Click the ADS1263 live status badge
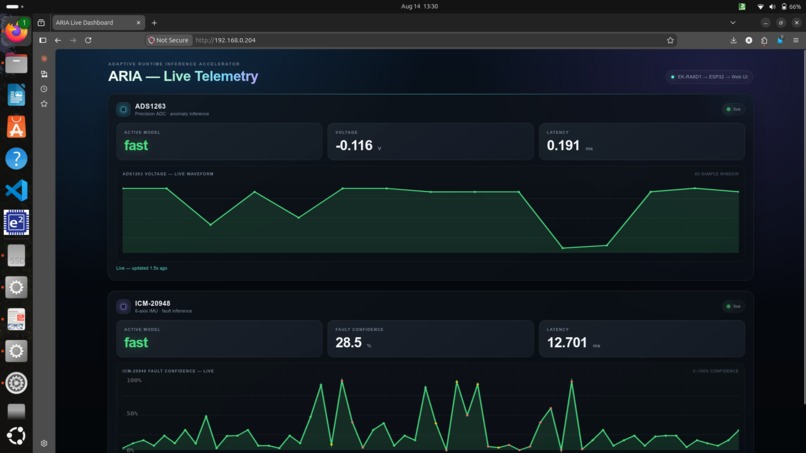Screen dimensions: 806x453 pyautogui.click(x=733, y=109)
